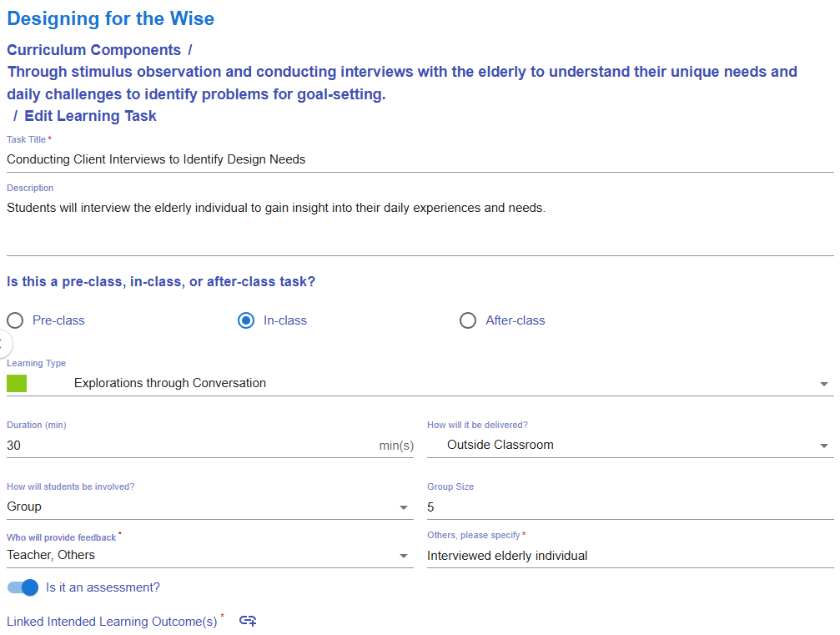Click the link icon beside Linked Intended Learning Outcome(s)
Image resolution: width=840 pixels, height=635 pixels.
248,620
